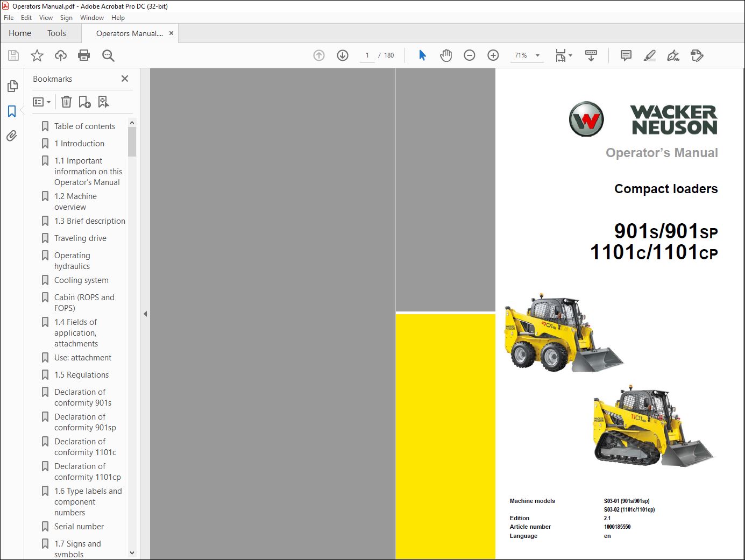This screenshot has width=745, height=560.
Task: Open the Sign menu
Action: (66, 18)
